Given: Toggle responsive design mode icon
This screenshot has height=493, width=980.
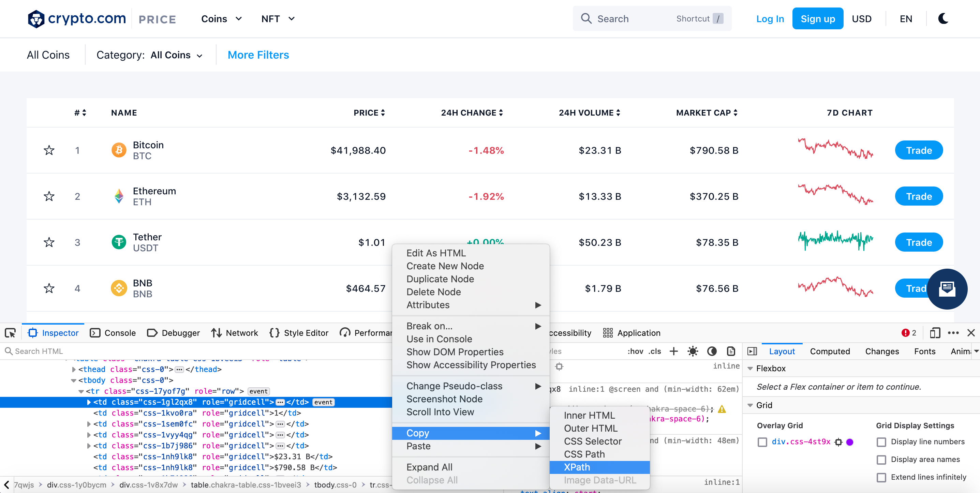Looking at the screenshot, I should tap(935, 333).
